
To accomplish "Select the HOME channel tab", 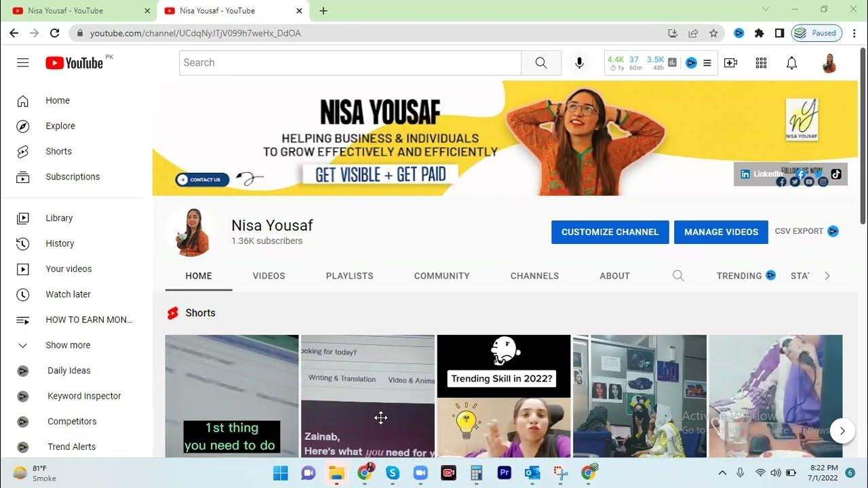I will [199, 276].
